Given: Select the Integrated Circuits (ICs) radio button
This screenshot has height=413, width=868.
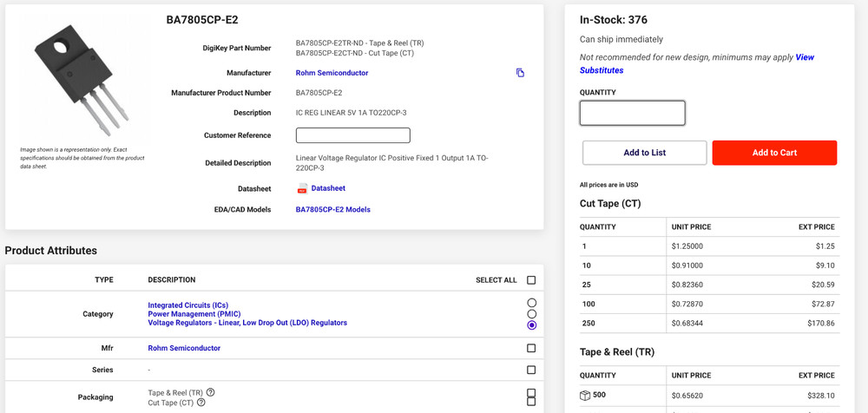Looking at the screenshot, I should click(532, 303).
